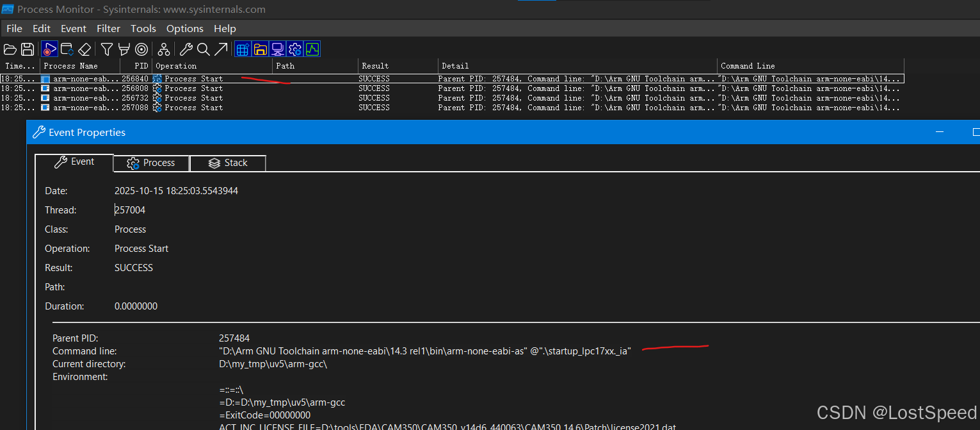Minimize the Event Properties window
980x430 pixels.
(x=940, y=132)
